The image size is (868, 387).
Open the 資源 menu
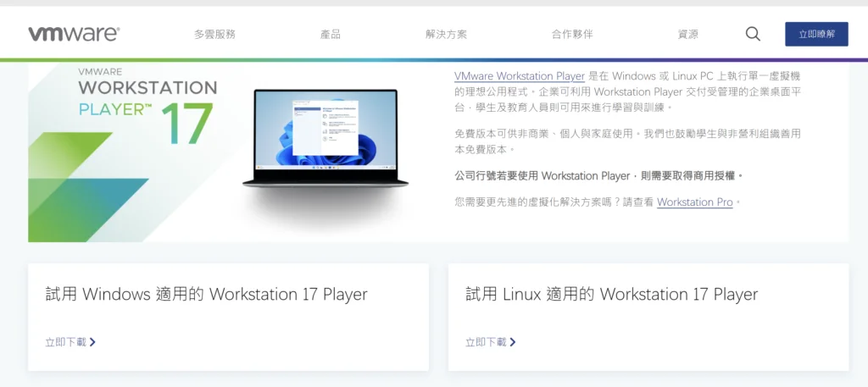pyautogui.click(x=688, y=34)
